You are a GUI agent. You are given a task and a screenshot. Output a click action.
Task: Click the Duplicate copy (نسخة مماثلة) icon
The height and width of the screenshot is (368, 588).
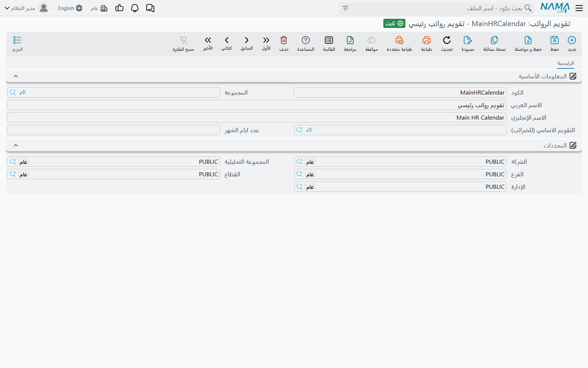pos(494,40)
